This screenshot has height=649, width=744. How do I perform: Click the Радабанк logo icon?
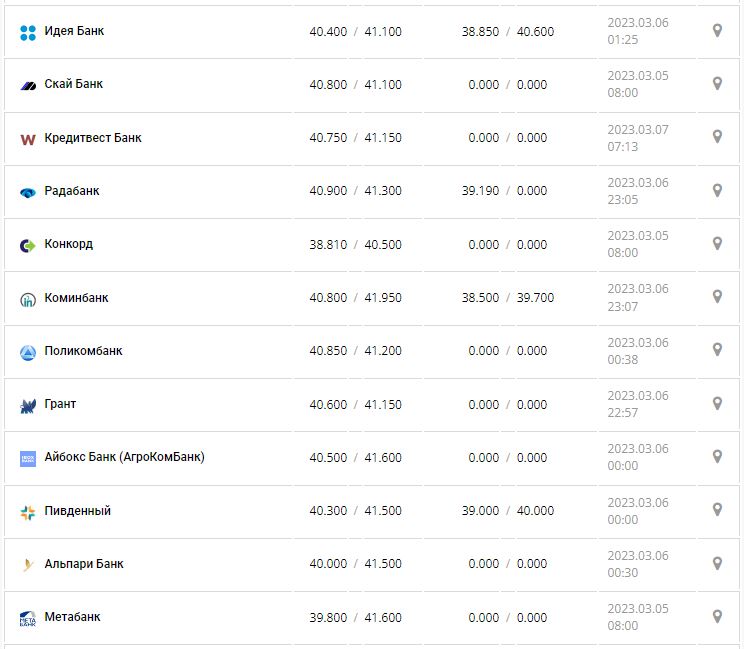pyautogui.click(x=28, y=192)
